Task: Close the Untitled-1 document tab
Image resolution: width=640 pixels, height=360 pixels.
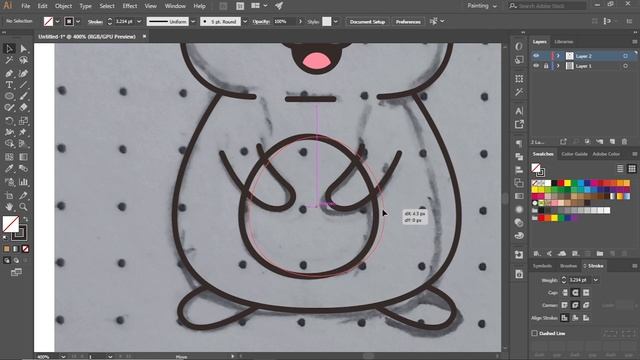Action: tap(144, 36)
